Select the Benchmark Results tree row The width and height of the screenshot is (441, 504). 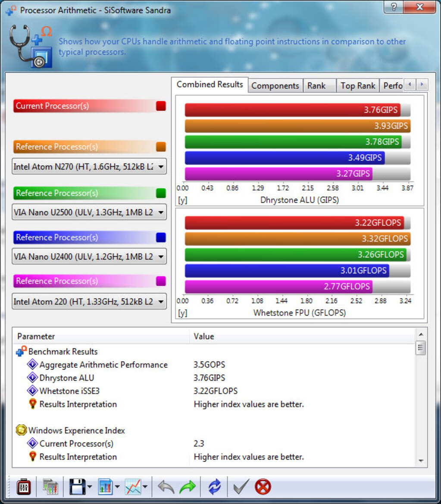(x=215, y=351)
